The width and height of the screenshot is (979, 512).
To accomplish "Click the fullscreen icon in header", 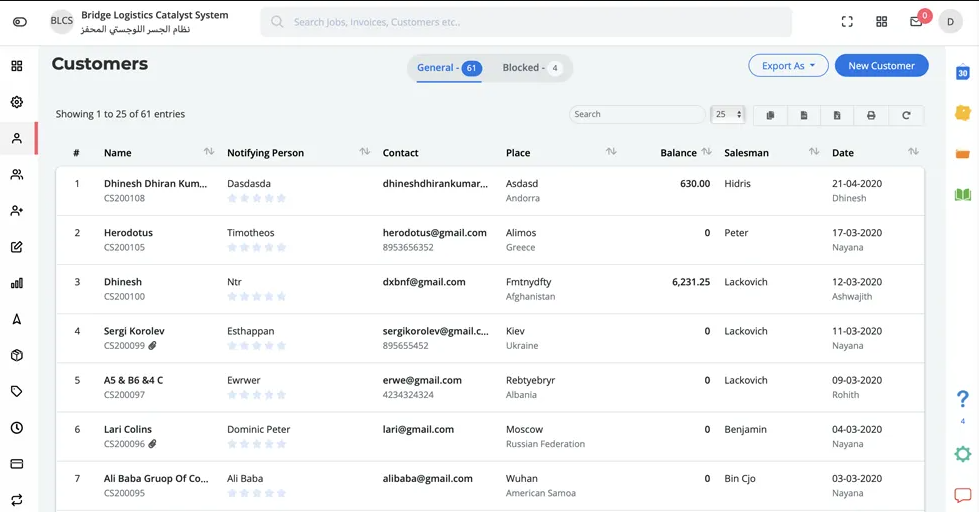I will coord(847,22).
